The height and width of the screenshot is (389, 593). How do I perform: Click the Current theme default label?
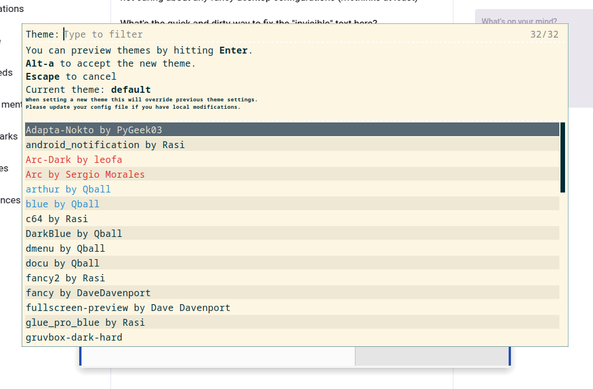click(x=88, y=90)
